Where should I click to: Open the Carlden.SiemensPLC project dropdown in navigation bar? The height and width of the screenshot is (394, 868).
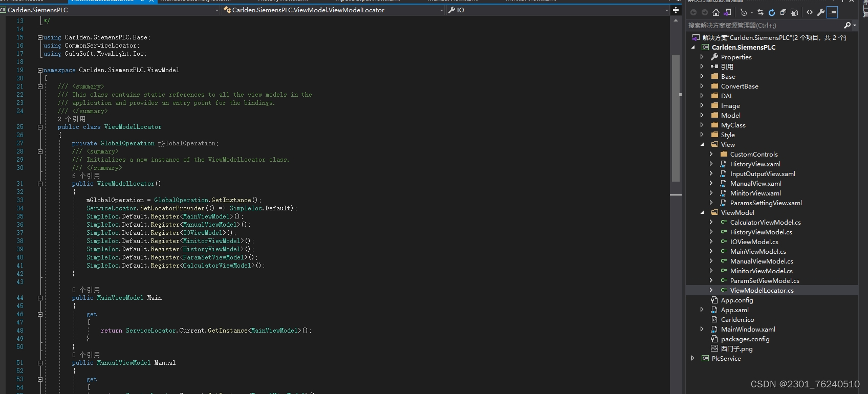click(217, 10)
